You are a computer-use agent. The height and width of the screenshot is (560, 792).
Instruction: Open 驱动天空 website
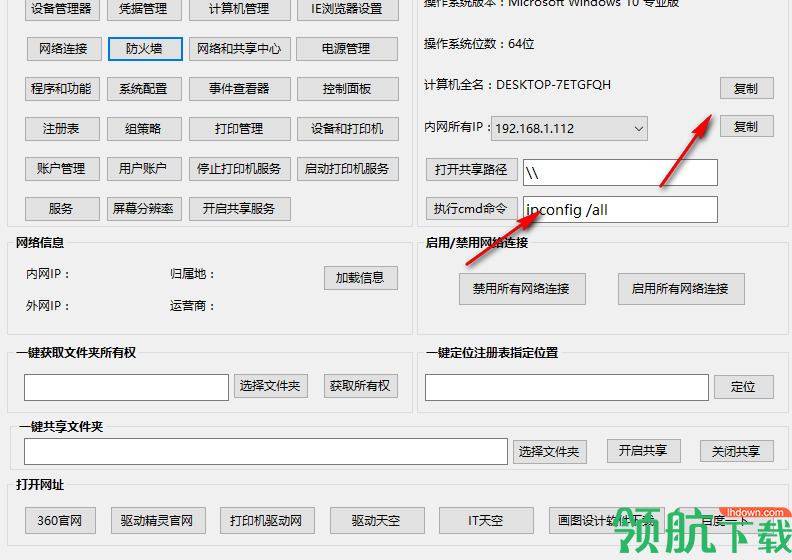point(377,521)
